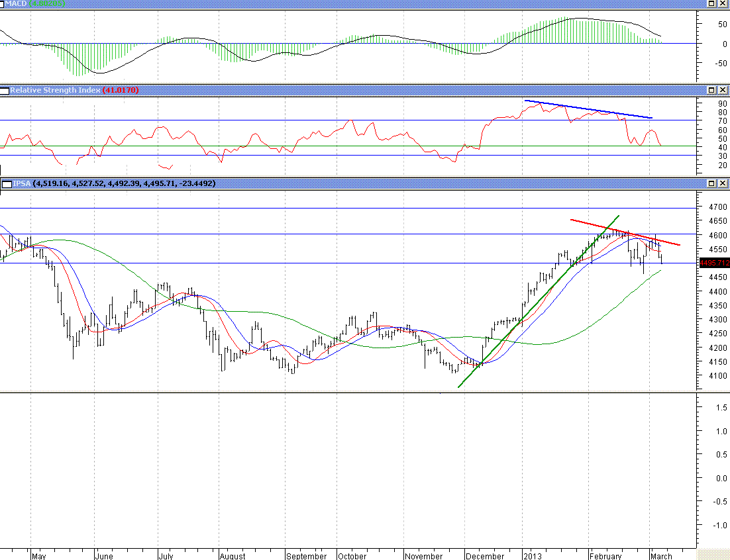This screenshot has height=560, width=730.
Task: Open the IPSA pane control box
Action: point(6,183)
